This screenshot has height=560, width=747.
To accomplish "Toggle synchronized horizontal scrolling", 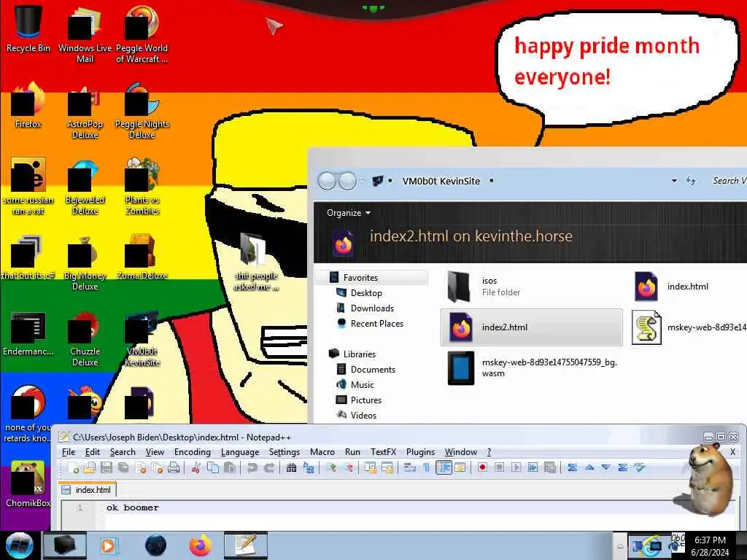I will click(x=387, y=468).
